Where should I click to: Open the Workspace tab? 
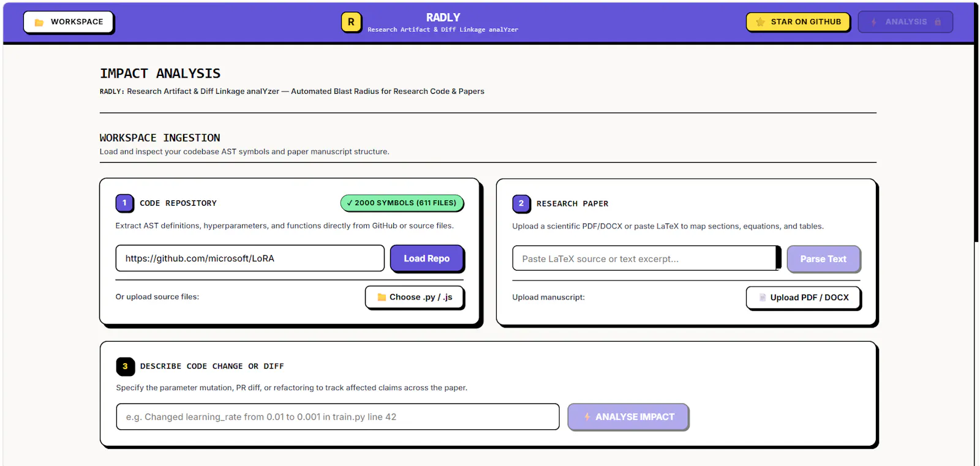tap(69, 22)
